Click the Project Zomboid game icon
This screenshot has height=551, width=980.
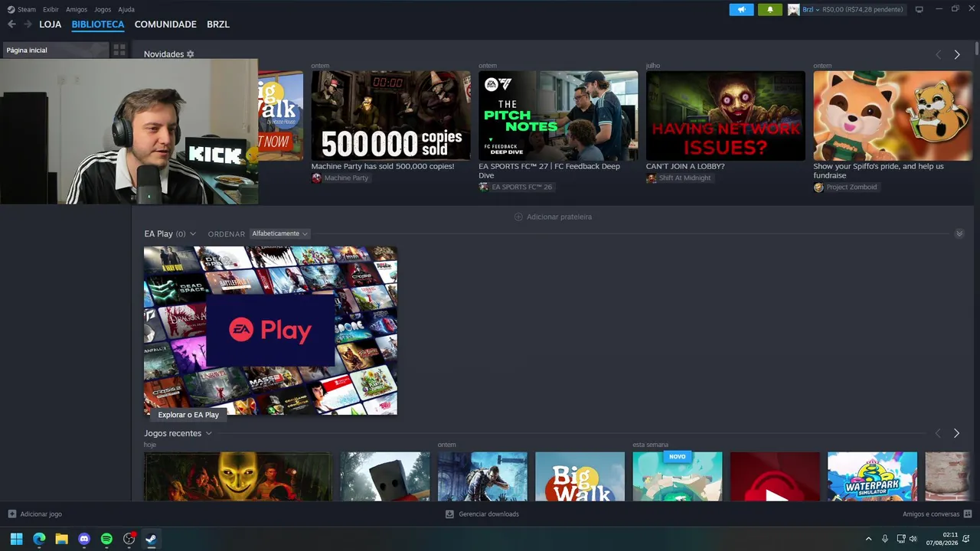tap(818, 187)
